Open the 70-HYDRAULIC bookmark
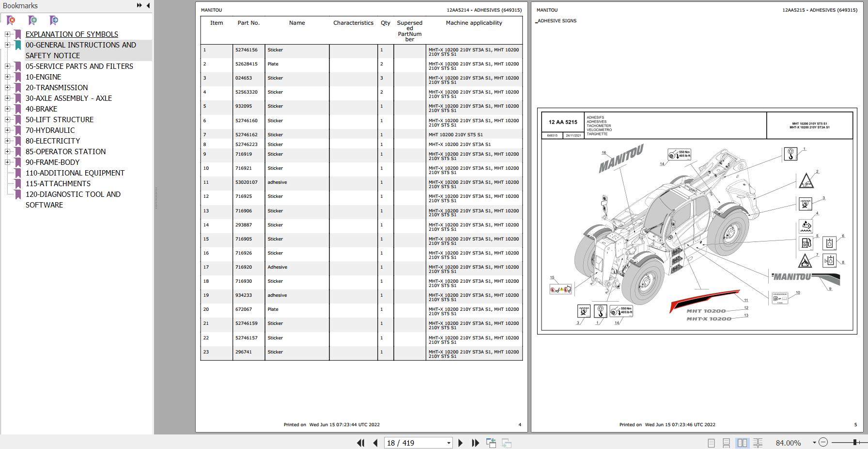The width and height of the screenshot is (868, 449). (x=50, y=130)
